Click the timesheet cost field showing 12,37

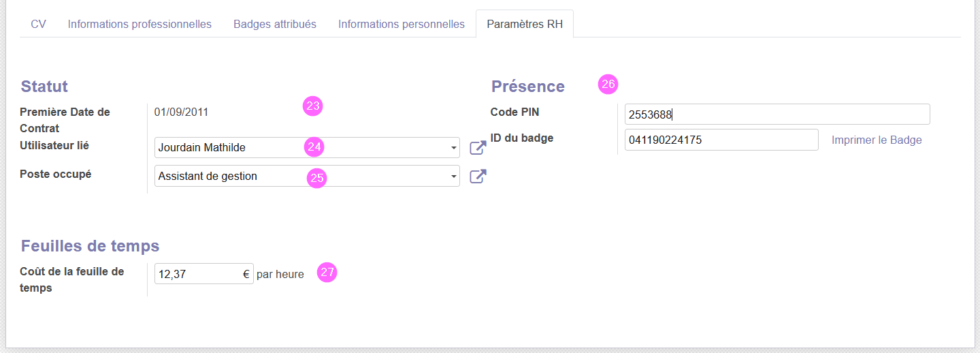(203, 274)
